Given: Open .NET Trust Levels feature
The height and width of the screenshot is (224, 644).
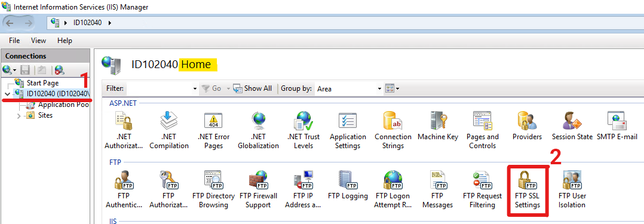Looking at the screenshot, I should (303, 130).
